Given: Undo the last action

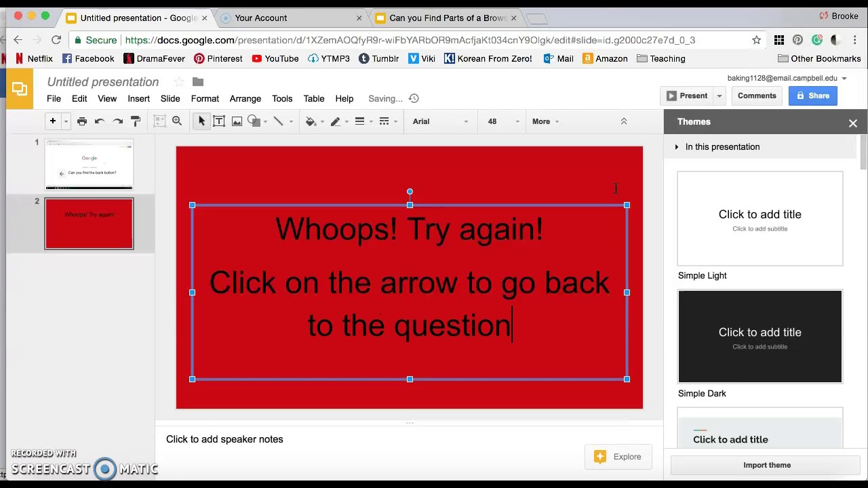Looking at the screenshot, I should click(x=100, y=121).
